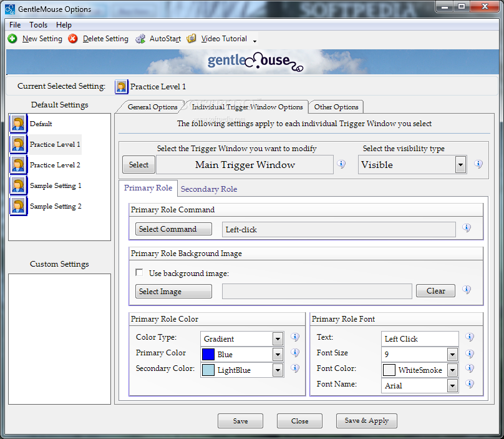This screenshot has height=439, width=504.
Task: Click the Save & Apply button
Action: 366,421
